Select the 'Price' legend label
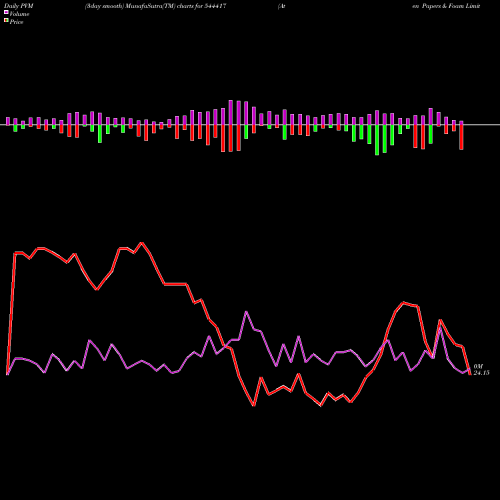The image size is (500, 500). 16,22
